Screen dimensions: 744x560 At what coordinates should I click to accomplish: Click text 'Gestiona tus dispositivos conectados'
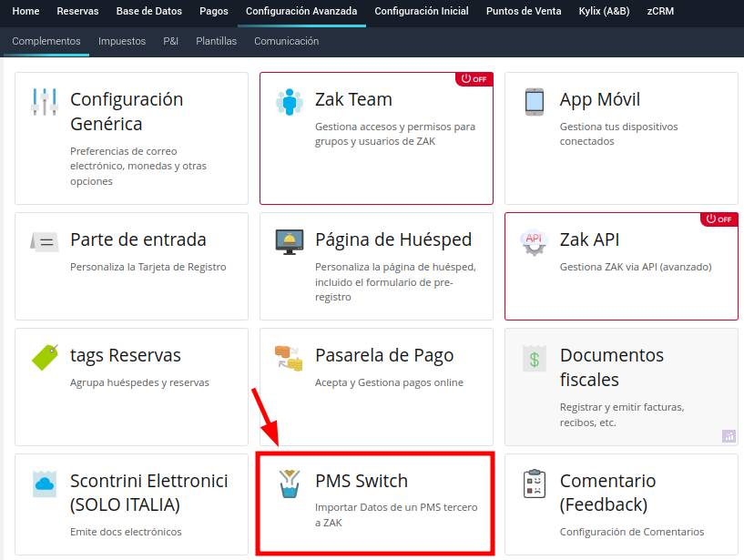(x=618, y=134)
